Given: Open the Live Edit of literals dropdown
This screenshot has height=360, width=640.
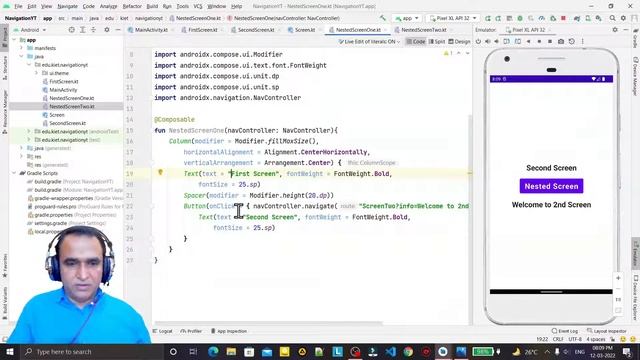Looking at the screenshot, I should click(x=369, y=41).
